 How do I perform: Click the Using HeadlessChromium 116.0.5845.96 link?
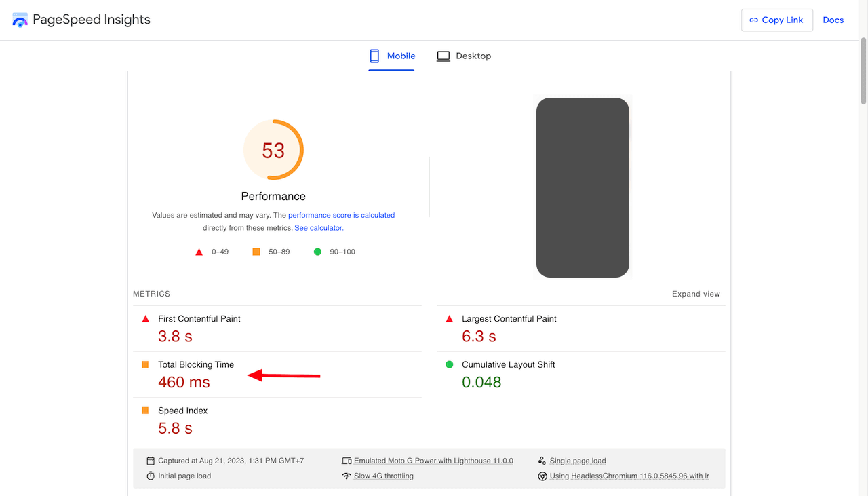pyautogui.click(x=629, y=476)
